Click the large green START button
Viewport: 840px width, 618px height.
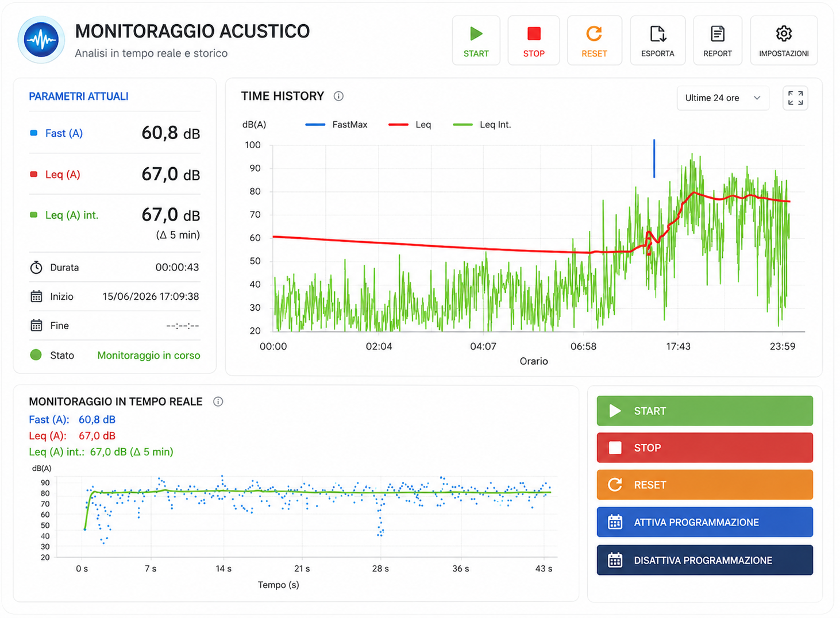(x=704, y=411)
